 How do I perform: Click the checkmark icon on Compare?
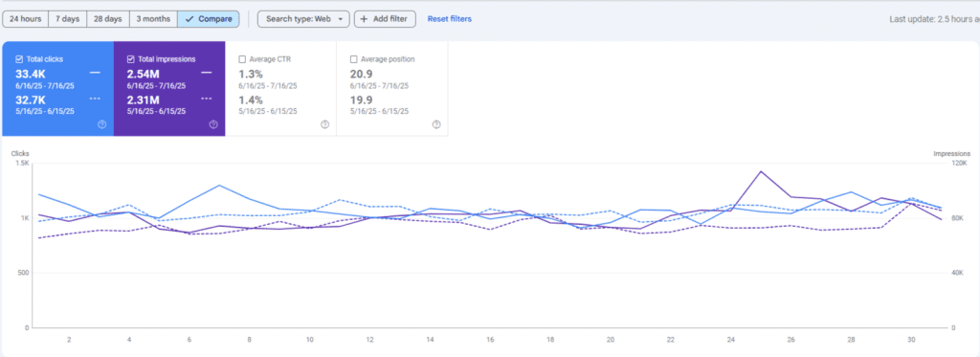189,19
